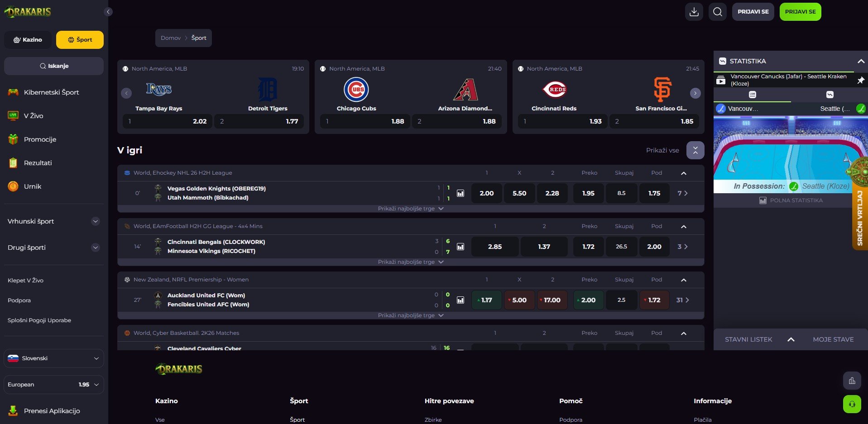Open V Živo live icon
The image size is (868, 424).
point(13,116)
